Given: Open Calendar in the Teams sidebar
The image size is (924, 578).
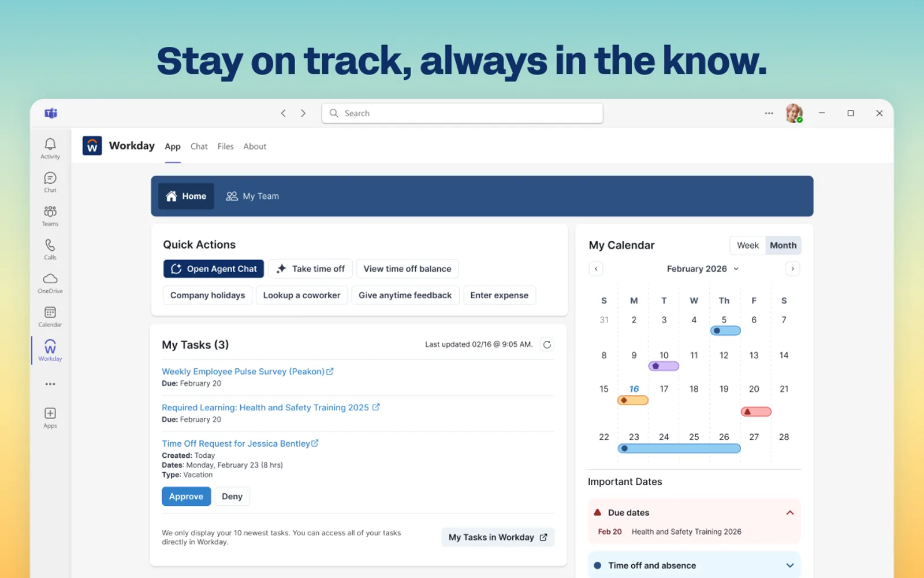Looking at the screenshot, I should click(x=50, y=317).
